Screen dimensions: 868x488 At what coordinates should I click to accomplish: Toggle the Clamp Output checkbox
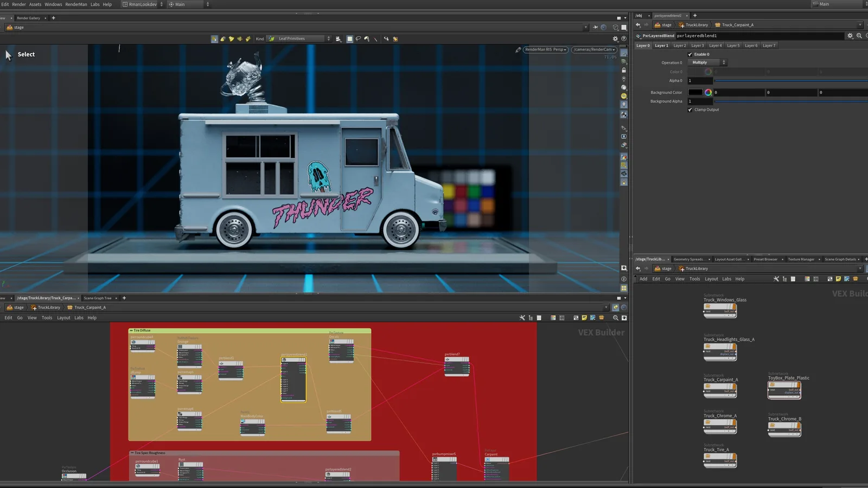click(x=690, y=110)
